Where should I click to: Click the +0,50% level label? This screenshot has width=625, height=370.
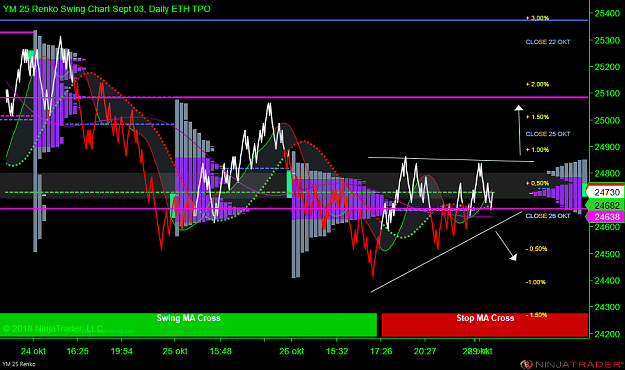(537, 183)
